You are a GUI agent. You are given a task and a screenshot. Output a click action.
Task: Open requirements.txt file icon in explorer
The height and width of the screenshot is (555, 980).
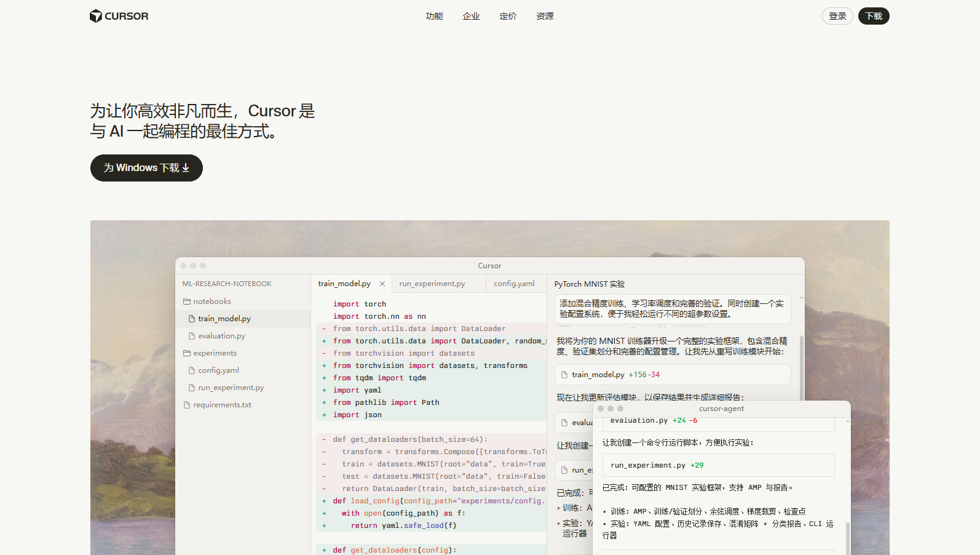(x=187, y=405)
